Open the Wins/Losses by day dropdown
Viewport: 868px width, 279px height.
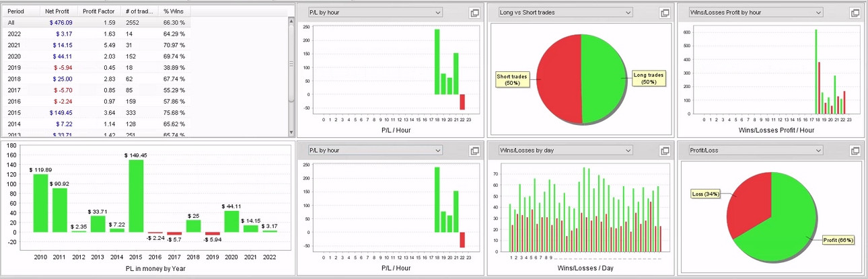pos(565,150)
